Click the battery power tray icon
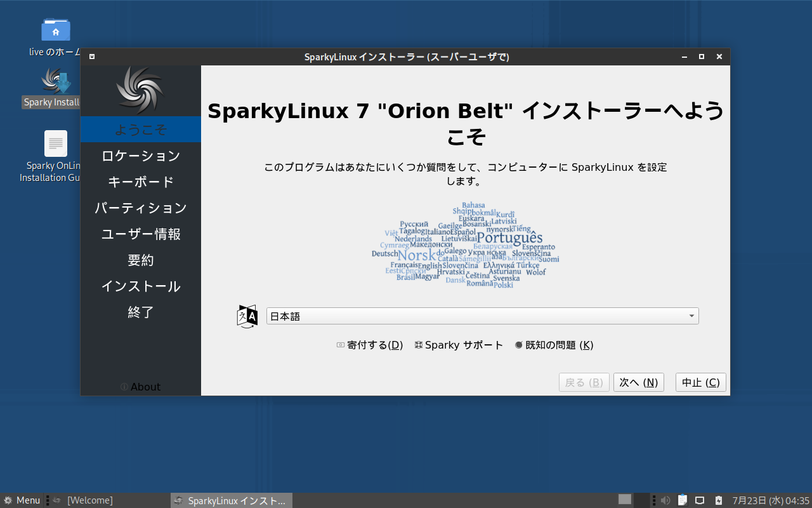The height and width of the screenshot is (508, 812). pos(719,500)
